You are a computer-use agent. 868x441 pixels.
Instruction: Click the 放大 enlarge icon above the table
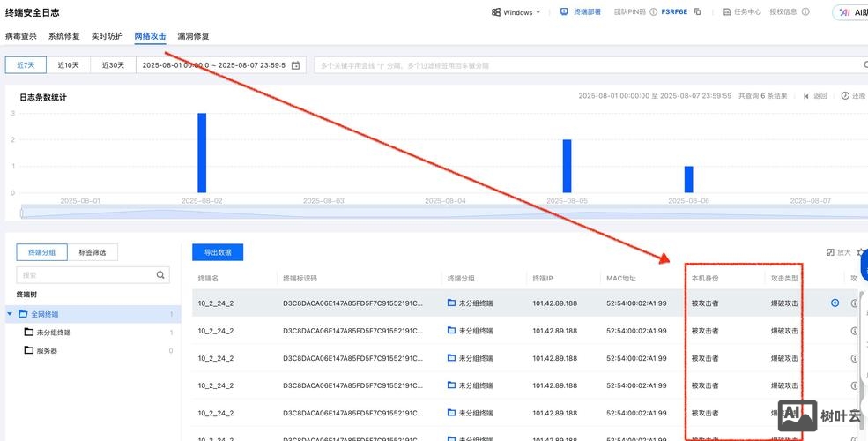click(x=830, y=252)
